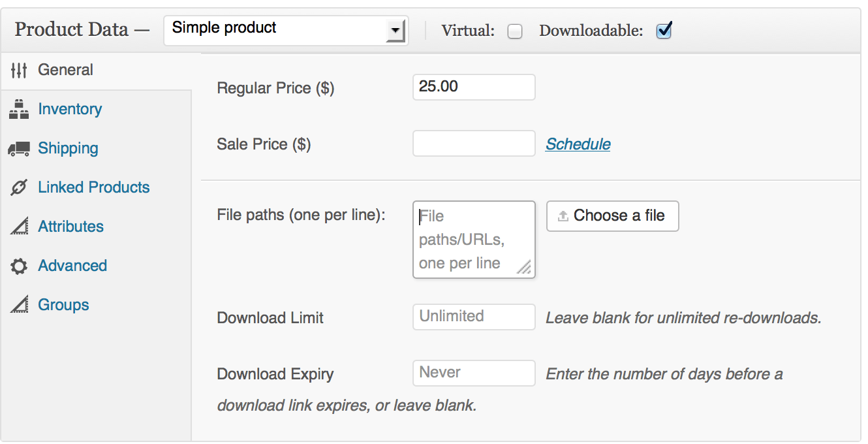The image size is (868, 444).
Task: Click the Linked Products chain icon
Action: [x=18, y=187]
